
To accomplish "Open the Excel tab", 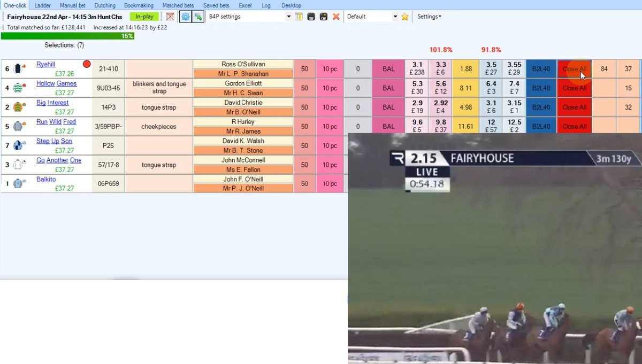I will point(245,5).
